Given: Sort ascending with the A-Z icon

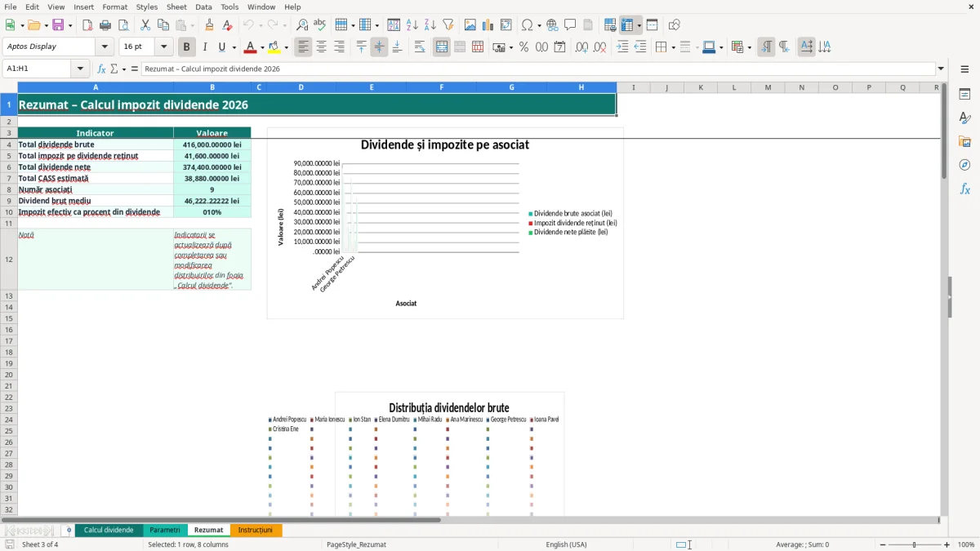Looking at the screenshot, I should point(412,25).
